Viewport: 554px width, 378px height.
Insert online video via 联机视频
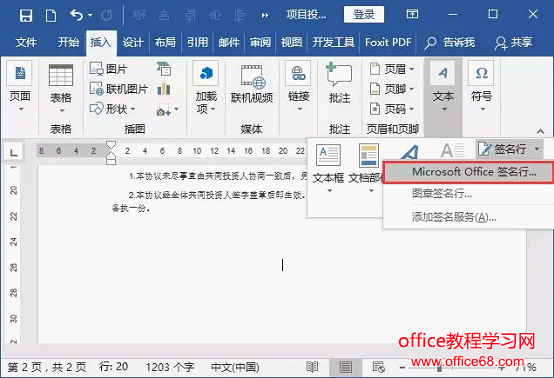coord(252,84)
